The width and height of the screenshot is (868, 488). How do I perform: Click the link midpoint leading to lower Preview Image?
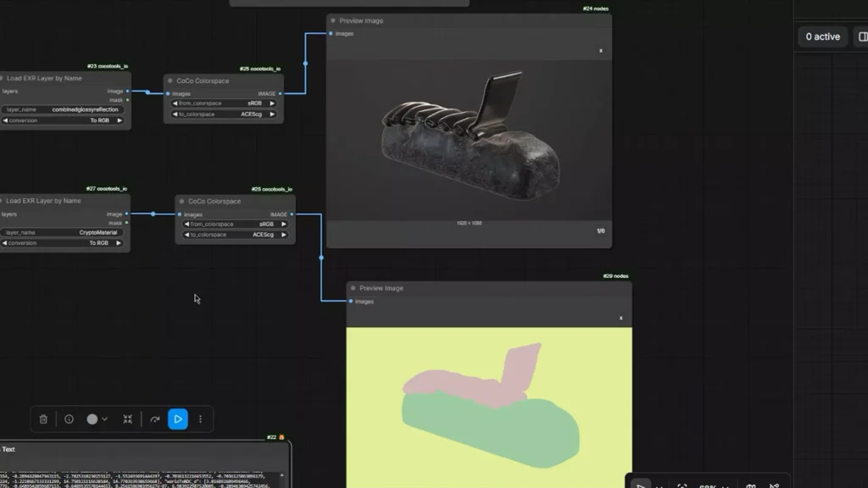coord(321,258)
